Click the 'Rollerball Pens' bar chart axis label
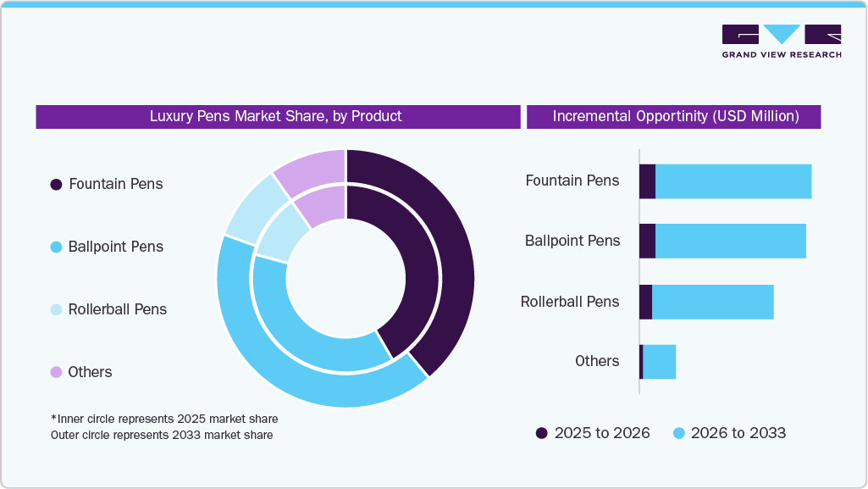Screen dimensions: 868x489 coord(570,301)
